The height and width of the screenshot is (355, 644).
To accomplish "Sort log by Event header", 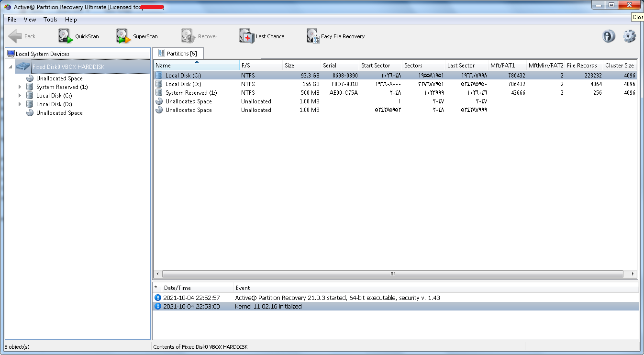I will pyautogui.click(x=435, y=288).
